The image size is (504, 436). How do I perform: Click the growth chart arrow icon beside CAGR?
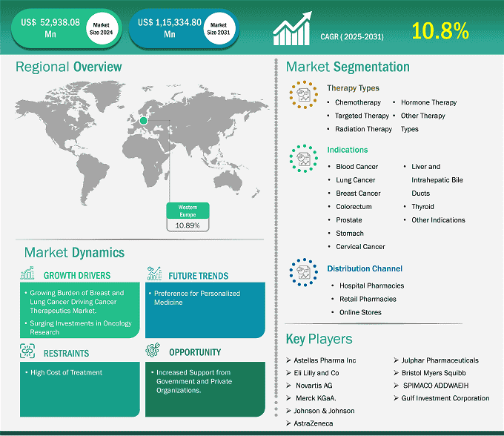point(292,28)
